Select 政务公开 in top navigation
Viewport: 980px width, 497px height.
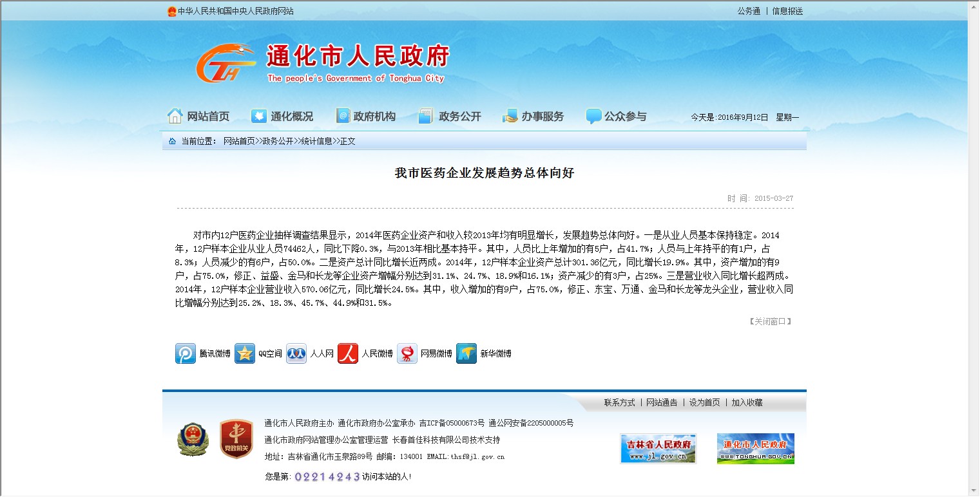coord(450,117)
